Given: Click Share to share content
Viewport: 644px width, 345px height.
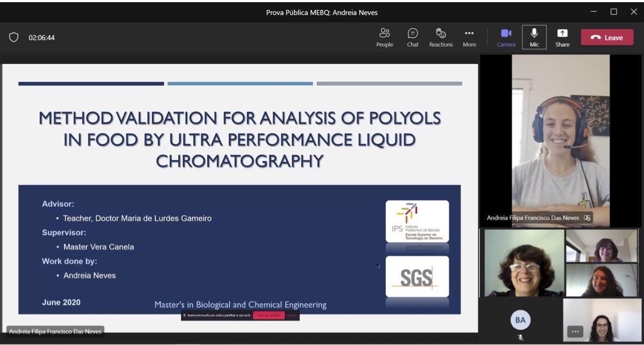Looking at the screenshot, I should tap(562, 38).
